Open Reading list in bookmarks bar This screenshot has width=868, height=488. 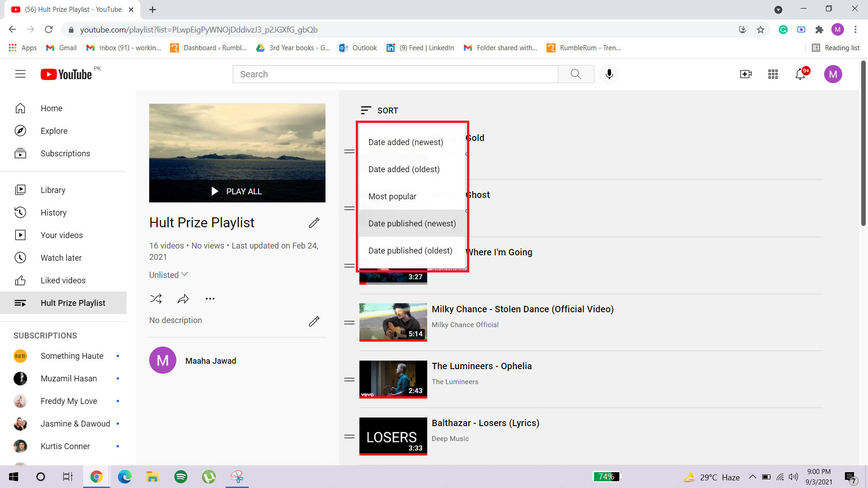point(836,48)
